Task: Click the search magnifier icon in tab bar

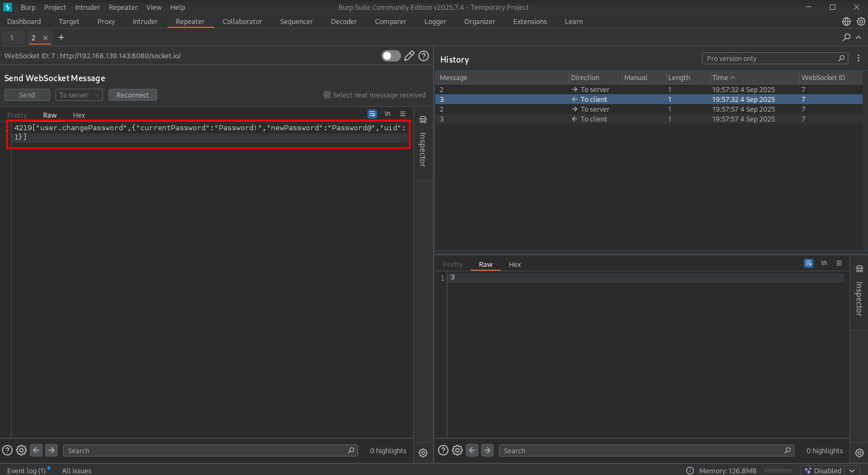Action: point(846,38)
